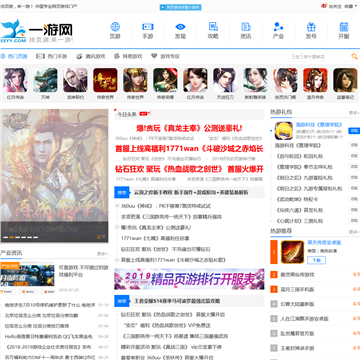Open the 发现 eye icon

coord(180,27)
